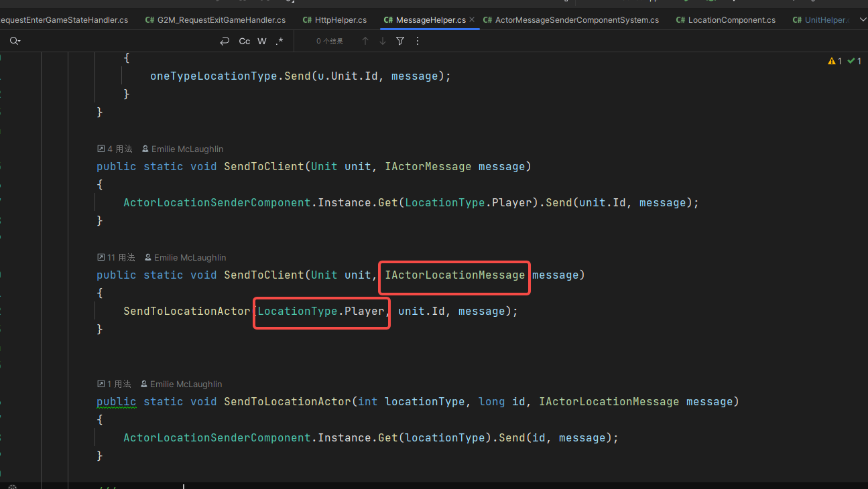
Task: Switch to HttpHelper.cs tab
Action: 334,20
